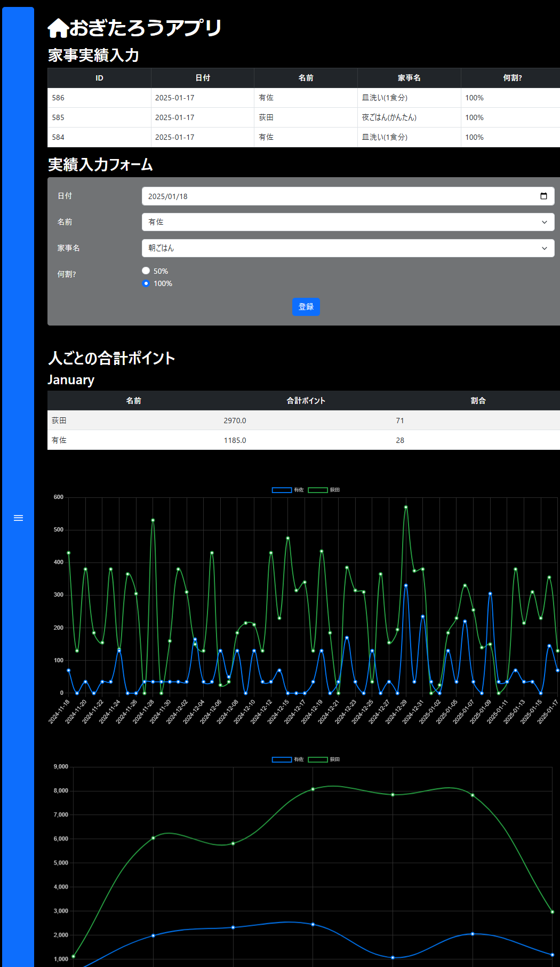Click ratio value 71
The image size is (560, 967).
pos(400,421)
